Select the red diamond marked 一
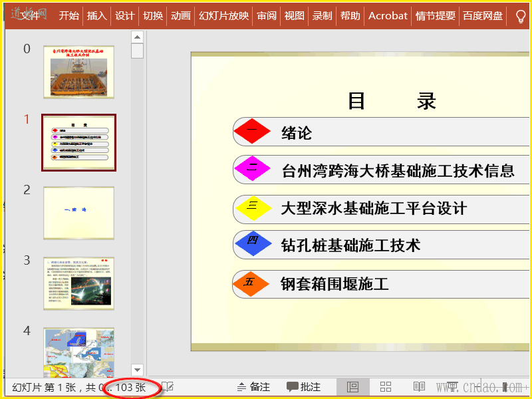 [252, 131]
